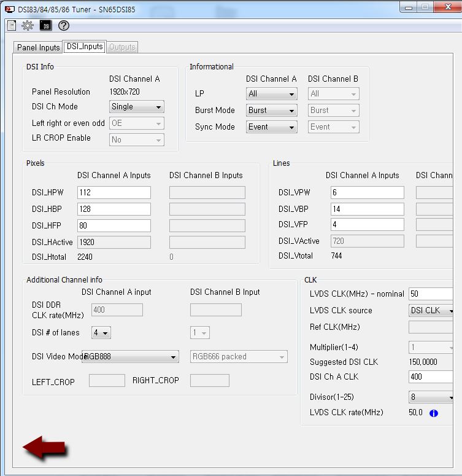Click the Ref CLK(MHz) field
The image size is (462, 476).
tap(431, 327)
